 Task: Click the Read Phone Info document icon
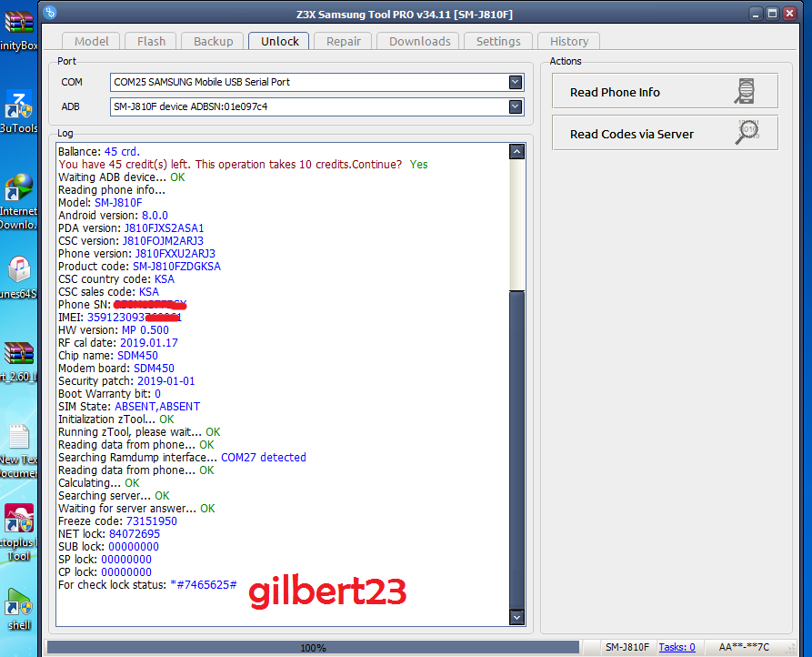tap(746, 91)
